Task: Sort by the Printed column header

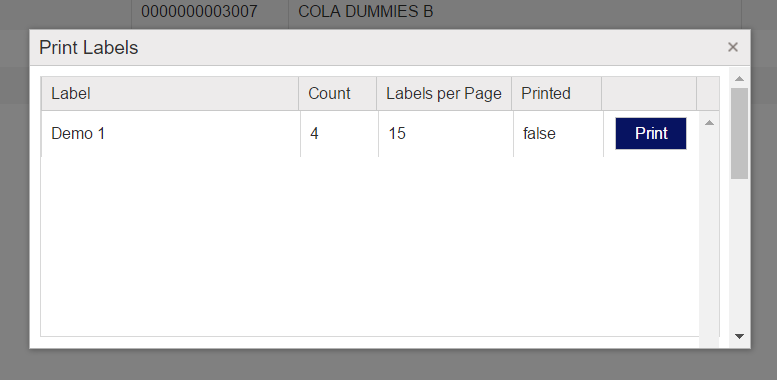Action: [x=557, y=93]
